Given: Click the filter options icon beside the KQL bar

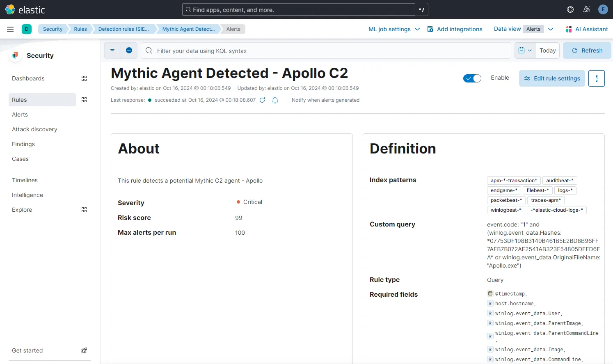Looking at the screenshot, I should [112, 50].
